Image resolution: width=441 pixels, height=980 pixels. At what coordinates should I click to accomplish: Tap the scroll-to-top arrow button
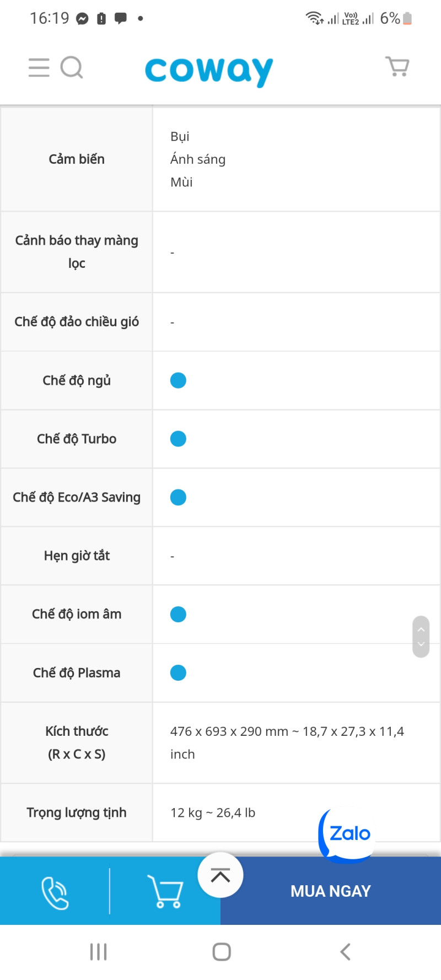(220, 875)
